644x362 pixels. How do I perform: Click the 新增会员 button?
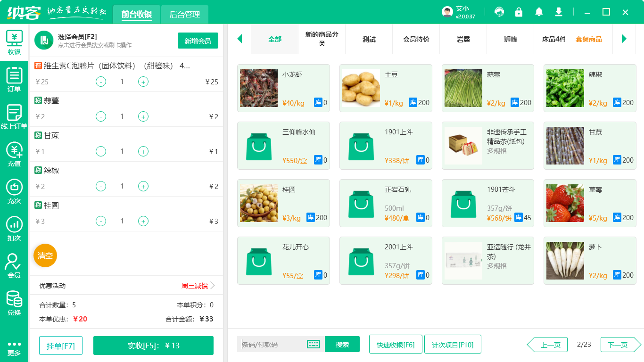click(x=198, y=41)
